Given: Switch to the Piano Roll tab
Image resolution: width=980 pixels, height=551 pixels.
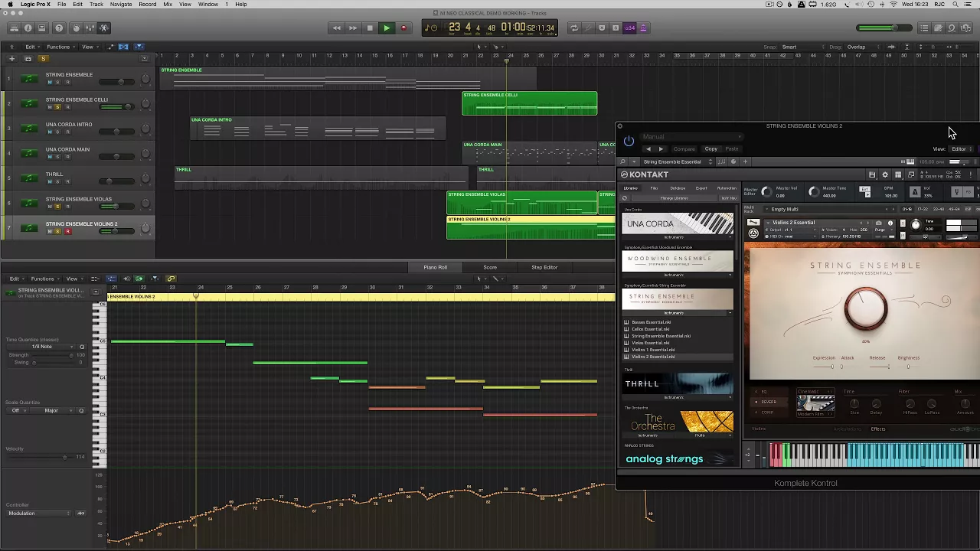Looking at the screenshot, I should pyautogui.click(x=435, y=267).
